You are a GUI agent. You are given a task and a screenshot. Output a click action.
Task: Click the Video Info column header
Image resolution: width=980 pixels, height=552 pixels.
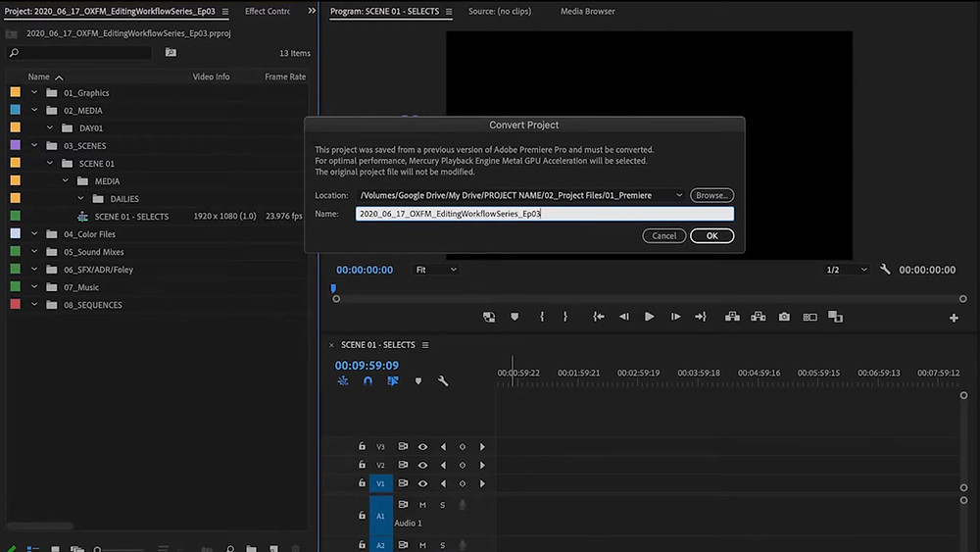211,76
